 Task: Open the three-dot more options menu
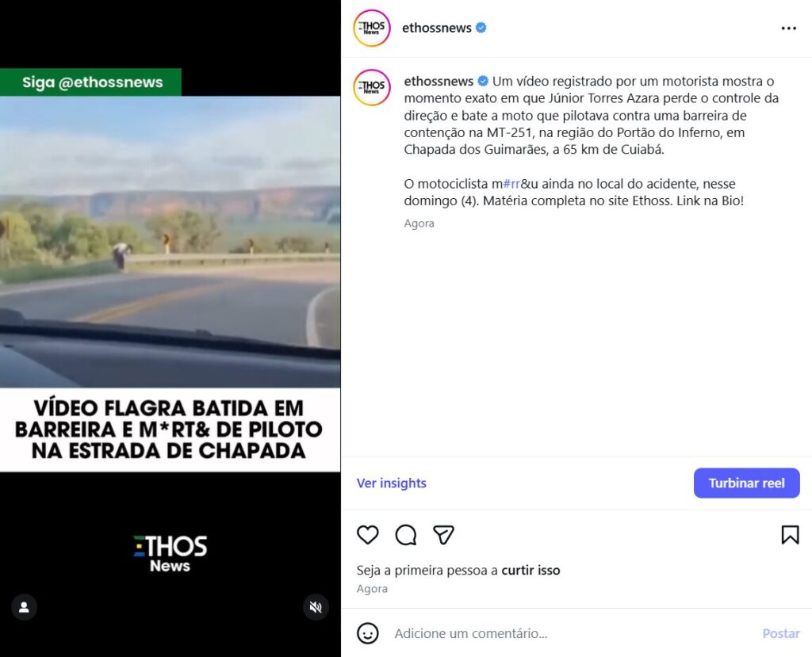tap(788, 28)
